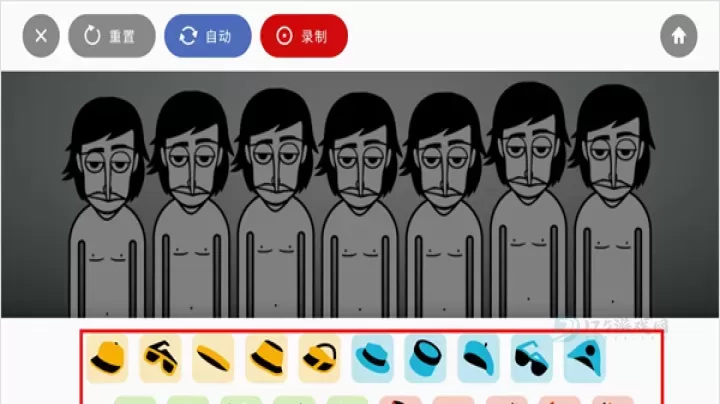Choose the orange headband icon
This screenshot has width=720, height=404.
click(x=213, y=359)
